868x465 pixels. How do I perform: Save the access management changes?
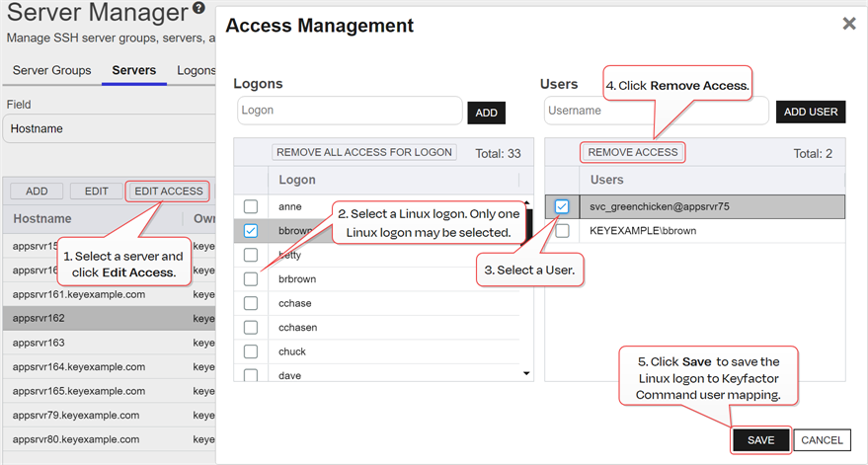pyautogui.click(x=760, y=440)
